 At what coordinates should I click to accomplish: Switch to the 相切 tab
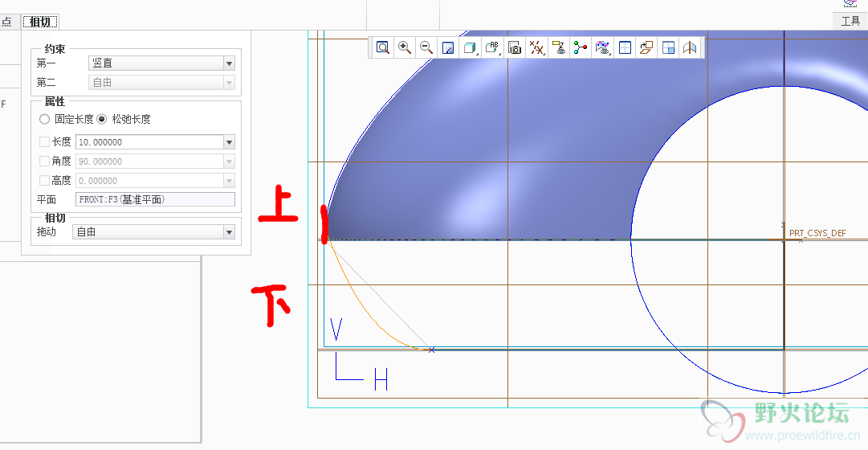tap(40, 22)
